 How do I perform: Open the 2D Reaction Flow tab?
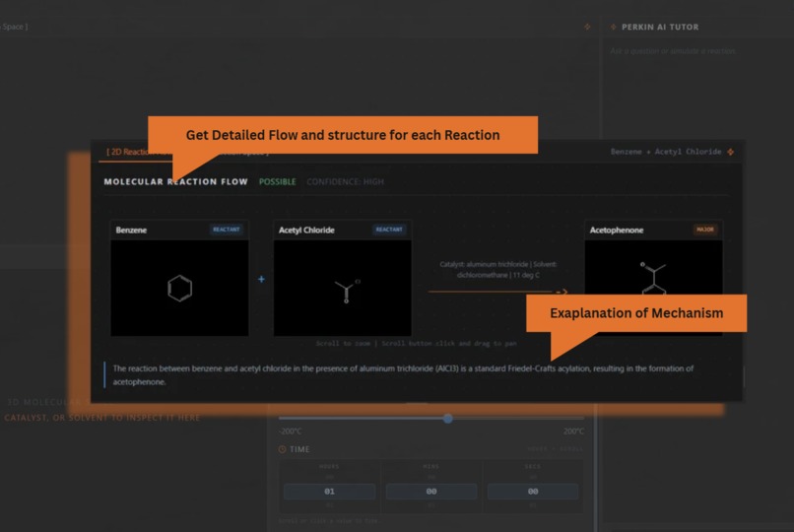(x=138, y=152)
